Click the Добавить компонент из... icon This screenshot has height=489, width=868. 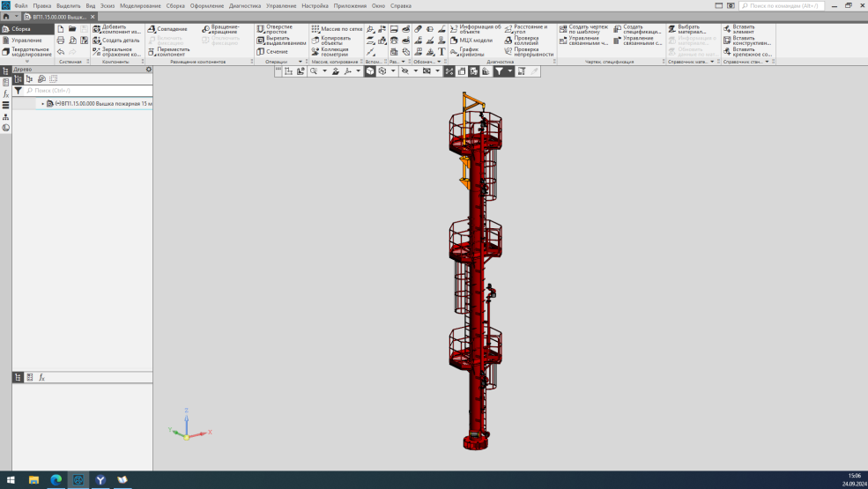[x=97, y=29]
